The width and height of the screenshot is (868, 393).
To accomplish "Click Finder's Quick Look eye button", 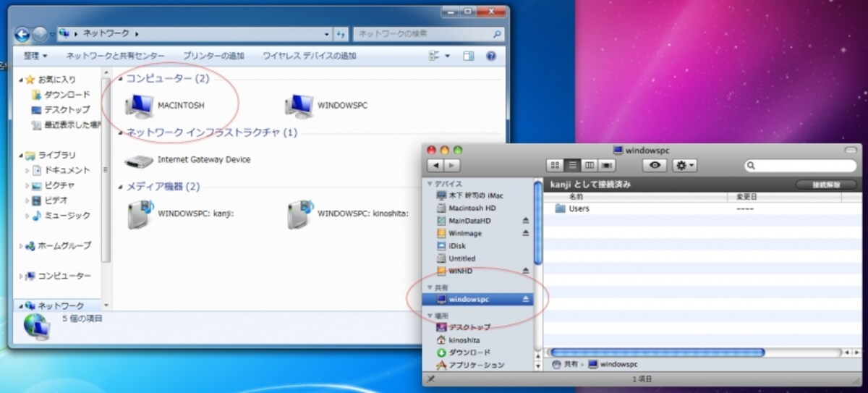I will (x=655, y=166).
